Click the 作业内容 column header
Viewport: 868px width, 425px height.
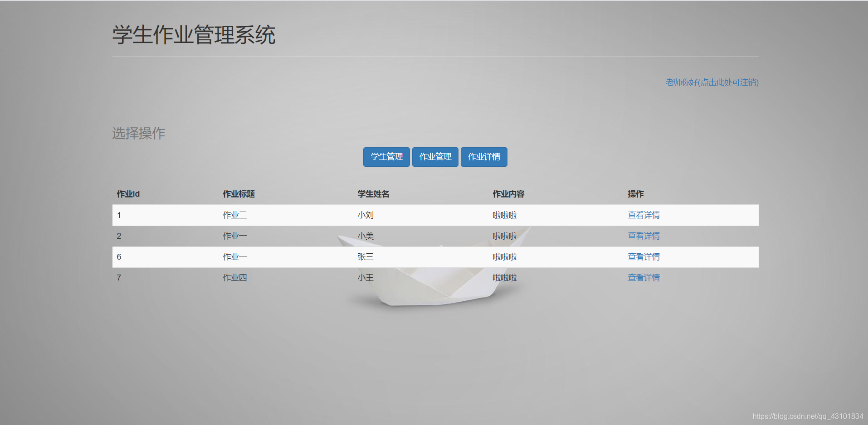(508, 194)
